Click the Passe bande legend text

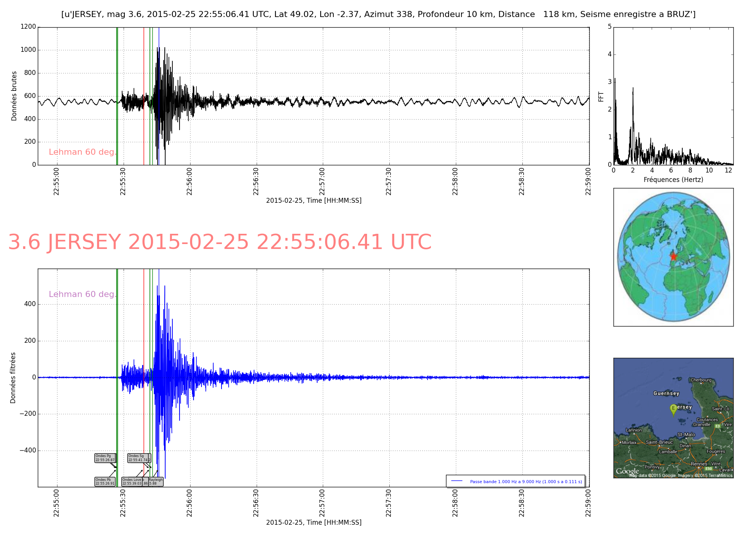526,482
